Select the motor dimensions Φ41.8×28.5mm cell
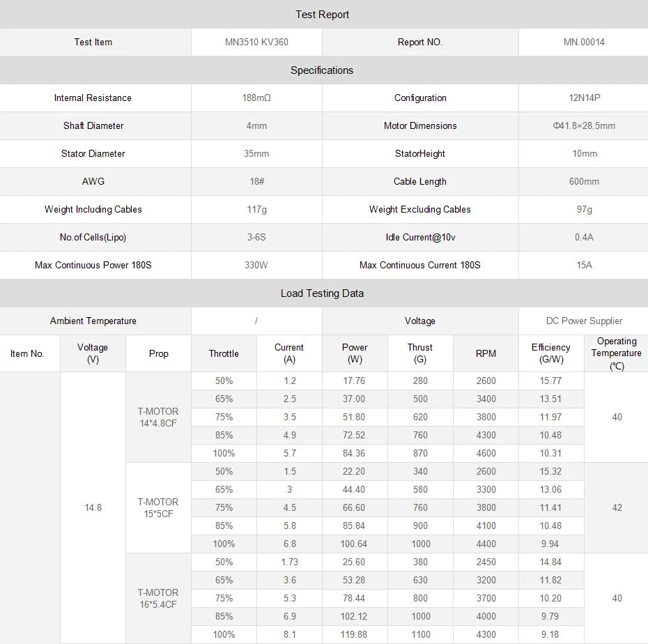 pyautogui.click(x=584, y=126)
